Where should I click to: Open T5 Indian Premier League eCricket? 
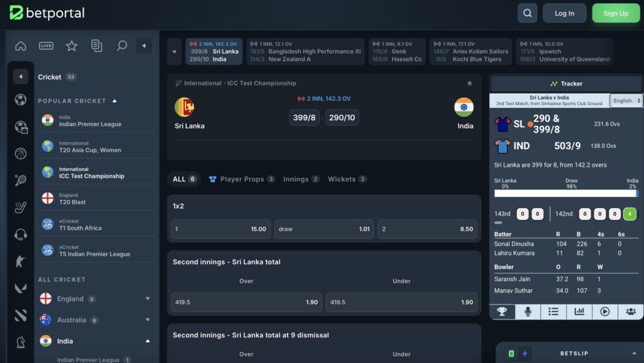point(96,251)
